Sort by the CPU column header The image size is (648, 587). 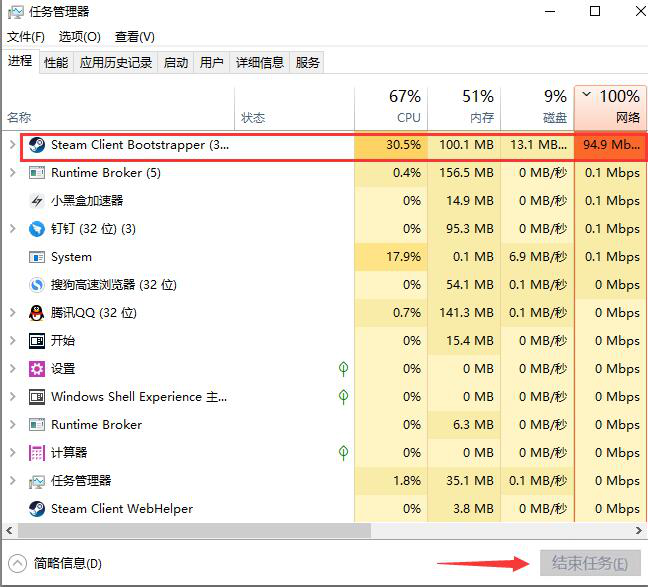[391, 107]
